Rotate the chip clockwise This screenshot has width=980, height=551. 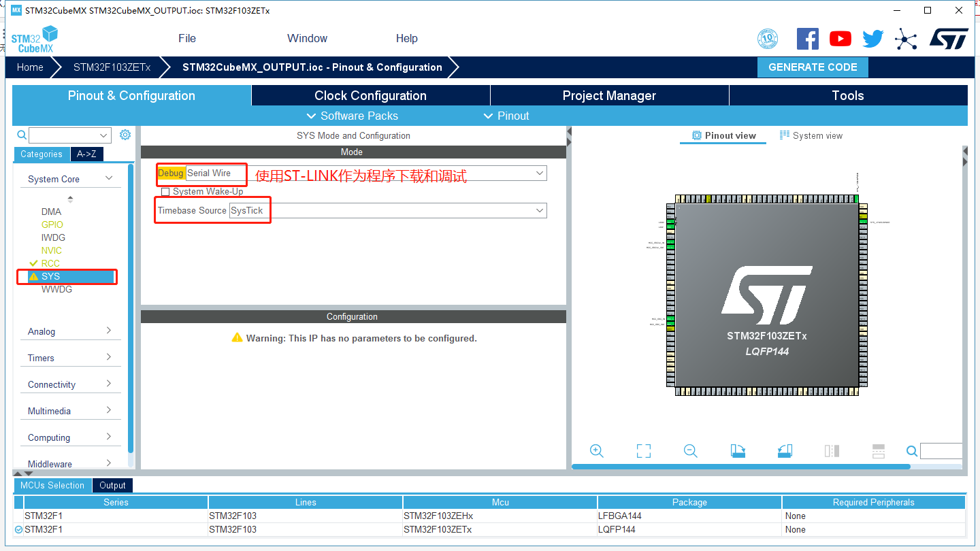738,450
